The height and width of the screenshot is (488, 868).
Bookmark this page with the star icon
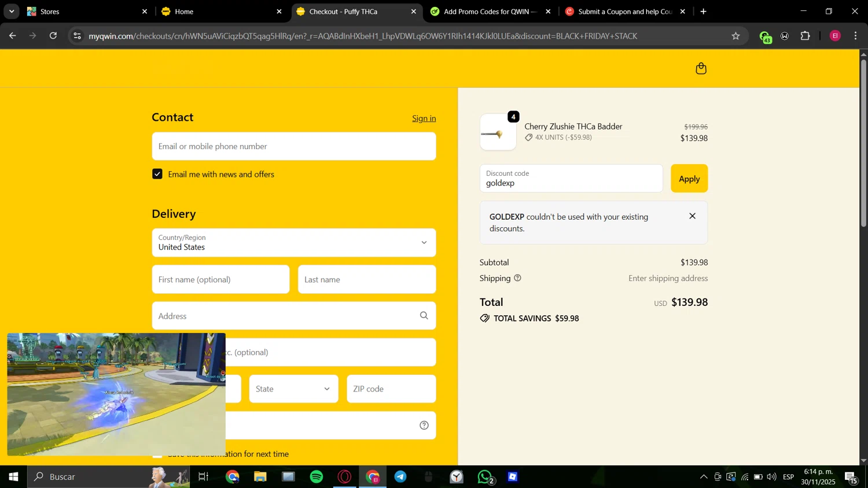(735, 36)
